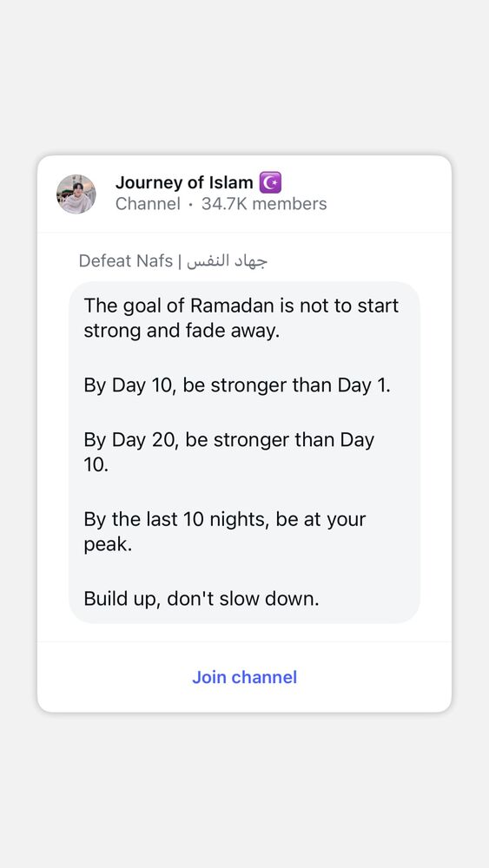Click the blank gray area above the card
The image size is (489, 868).
coord(244,77)
